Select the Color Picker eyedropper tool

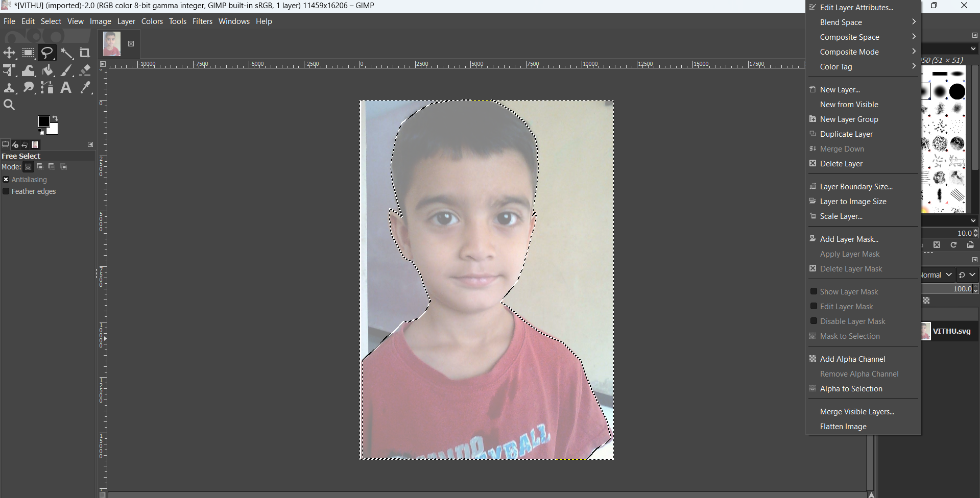pyautogui.click(x=85, y=88)
